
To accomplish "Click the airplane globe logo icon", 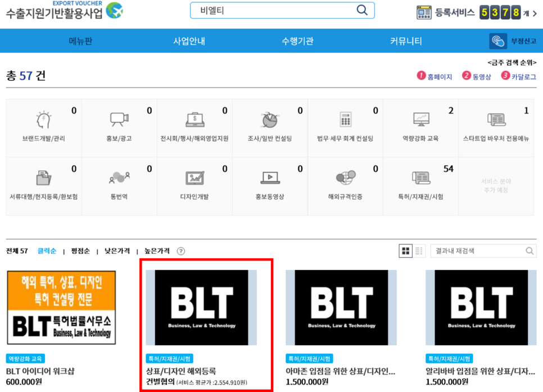I will click(114, 10).
